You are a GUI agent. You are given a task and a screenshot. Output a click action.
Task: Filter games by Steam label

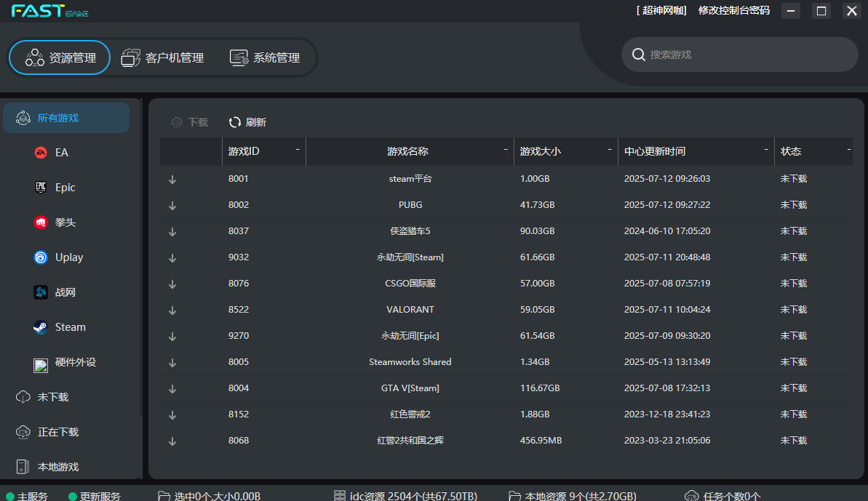point(71,326)
